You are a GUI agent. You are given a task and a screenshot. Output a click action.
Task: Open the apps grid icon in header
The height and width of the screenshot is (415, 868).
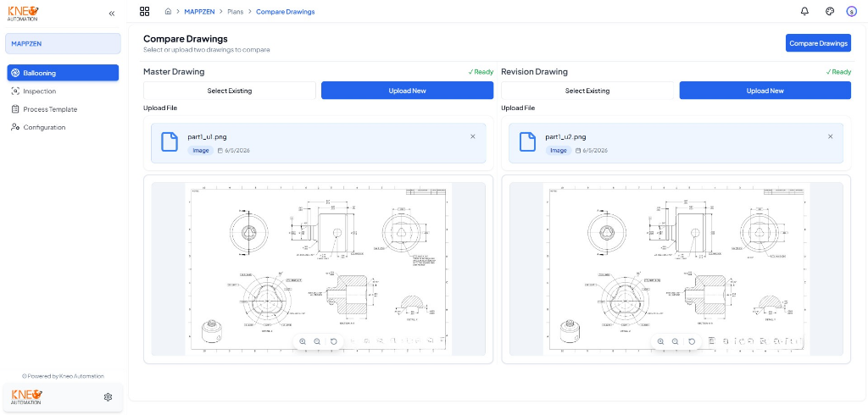(144, 12)
